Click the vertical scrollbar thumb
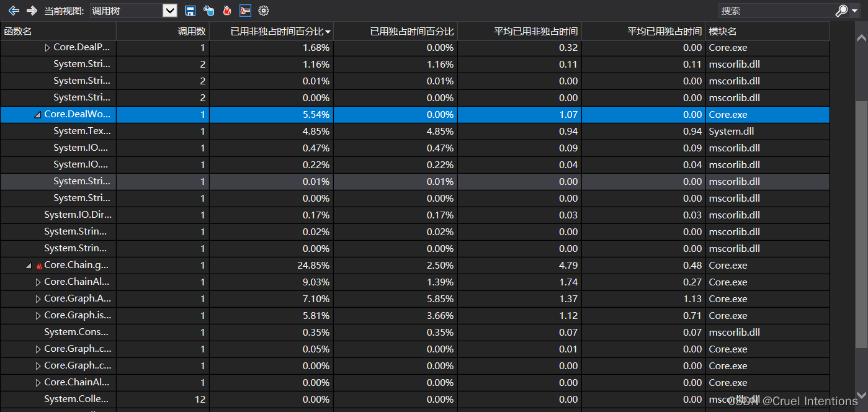Image resolution: width=868 pixels, height=412 pixels. tap(861, 223)
